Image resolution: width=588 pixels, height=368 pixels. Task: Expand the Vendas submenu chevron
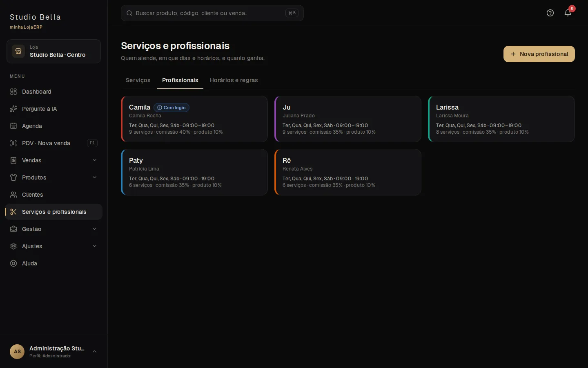click(x=95, y=160)
